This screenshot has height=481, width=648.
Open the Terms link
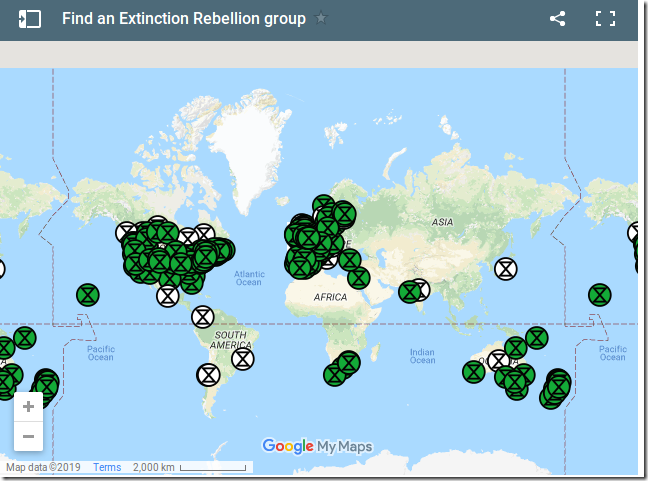(107, 467)
